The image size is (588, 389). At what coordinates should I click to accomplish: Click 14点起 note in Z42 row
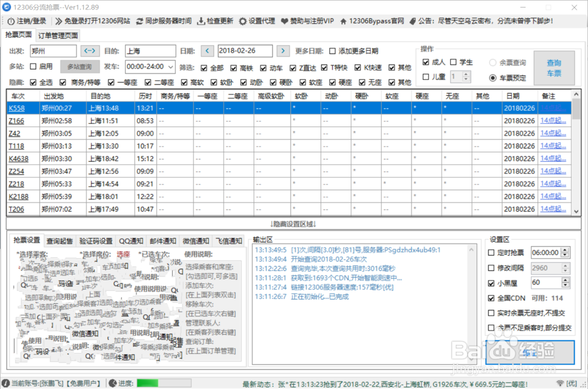coord(553,133)
